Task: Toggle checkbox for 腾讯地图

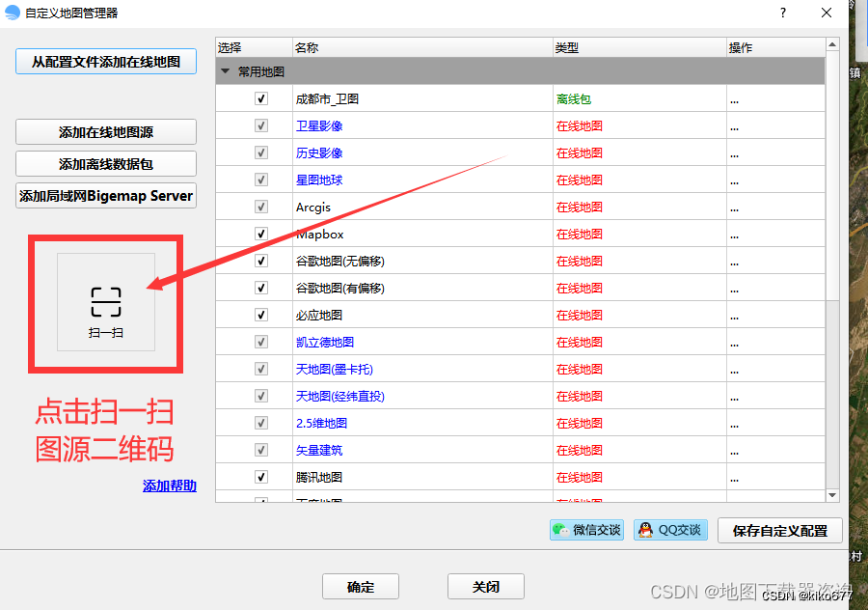Action: coord(261,477)
